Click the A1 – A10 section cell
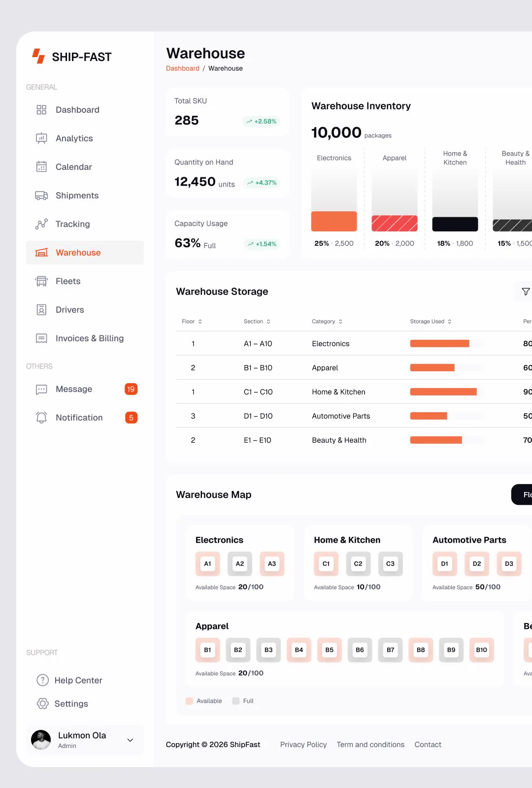The width and height of the screenshot is (532, 788). pyautogui.click(x=258, y=344)
